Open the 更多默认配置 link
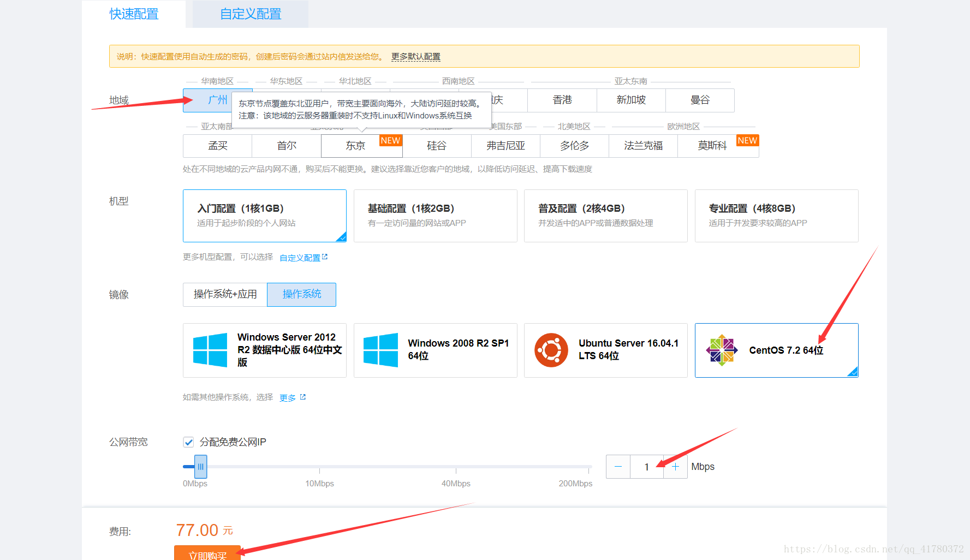 pyautogui.click(x=416, y=57)
